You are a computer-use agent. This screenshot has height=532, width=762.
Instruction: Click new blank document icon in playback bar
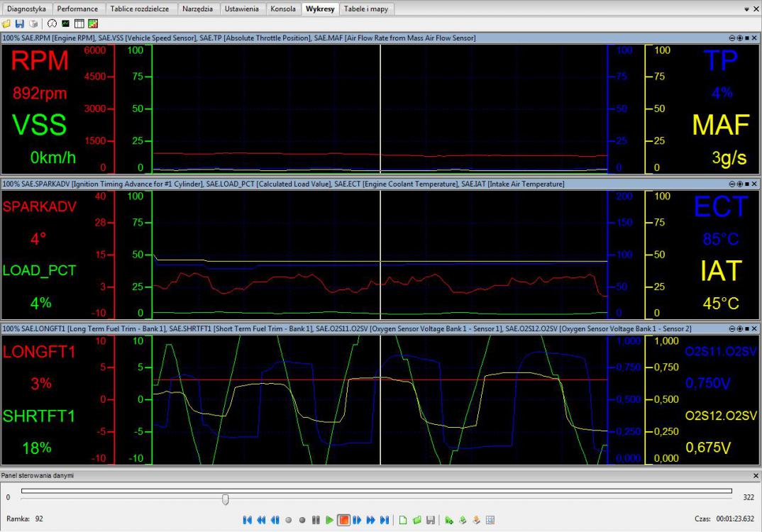click(x=403, y=520)
